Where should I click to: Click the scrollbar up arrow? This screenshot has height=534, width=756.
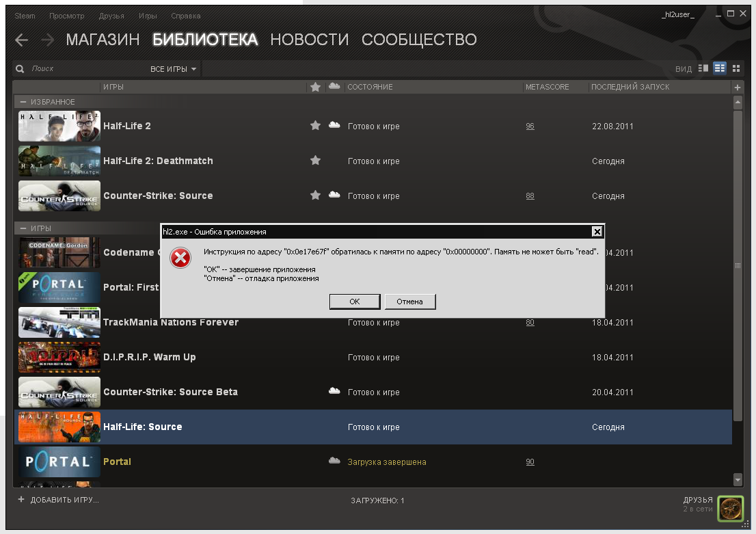(x=737, y=103)
